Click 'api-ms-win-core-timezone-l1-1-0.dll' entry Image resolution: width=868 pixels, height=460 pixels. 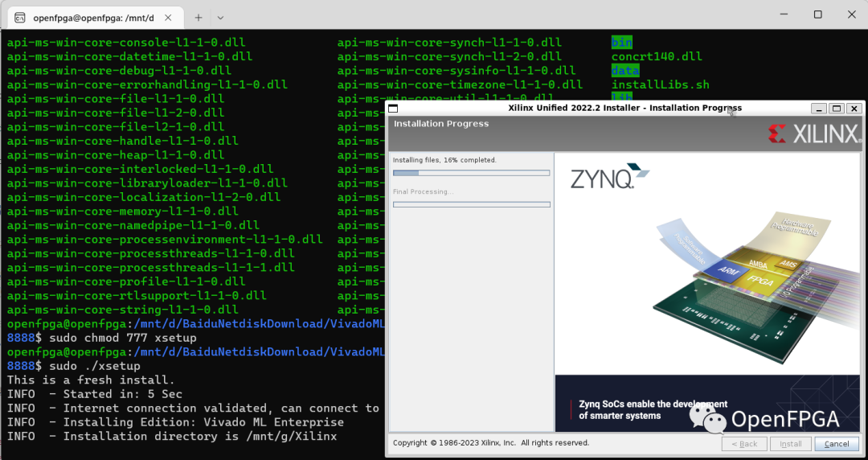pos(460,84)
